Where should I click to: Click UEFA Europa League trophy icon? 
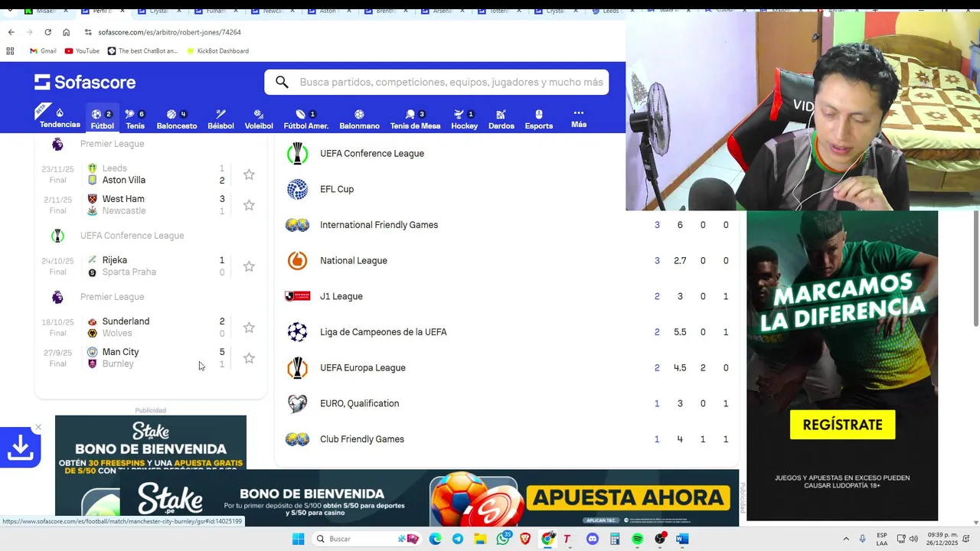click(x=297, y=368)
